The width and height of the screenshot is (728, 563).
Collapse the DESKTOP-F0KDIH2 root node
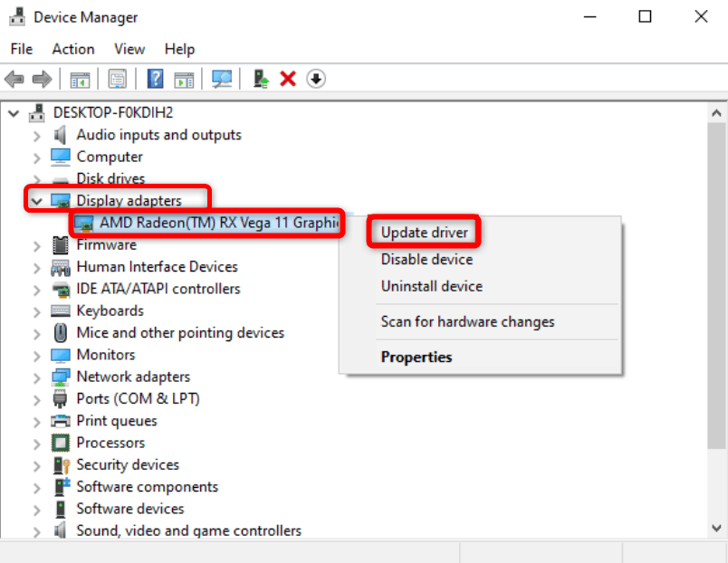coord(14,113)
